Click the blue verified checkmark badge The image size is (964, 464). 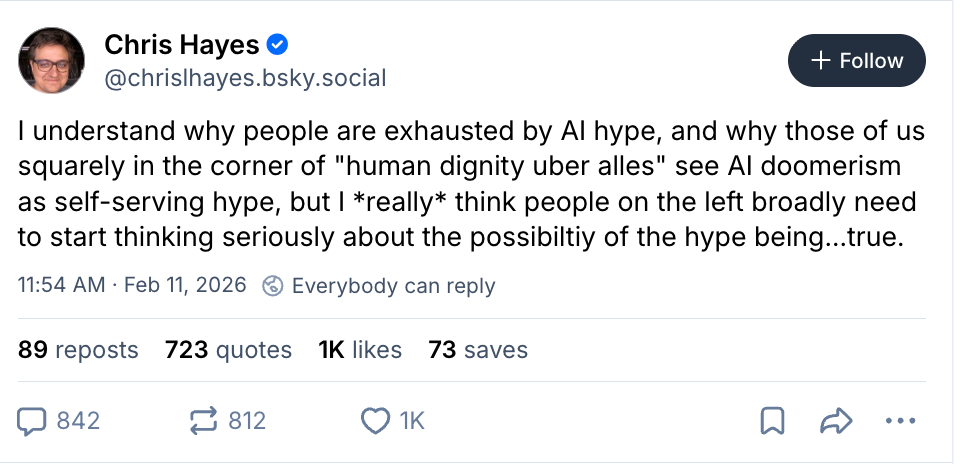tap(280, 45)
